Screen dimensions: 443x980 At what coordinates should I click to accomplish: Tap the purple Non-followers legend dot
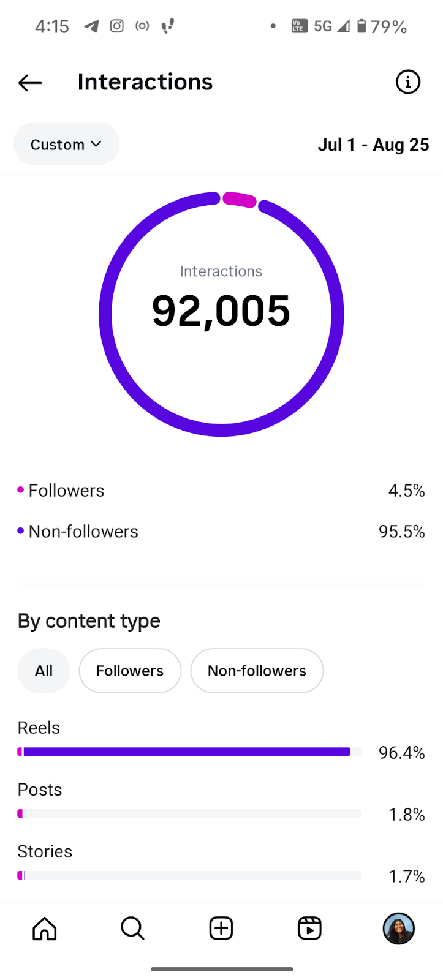(x=21, y=531)
